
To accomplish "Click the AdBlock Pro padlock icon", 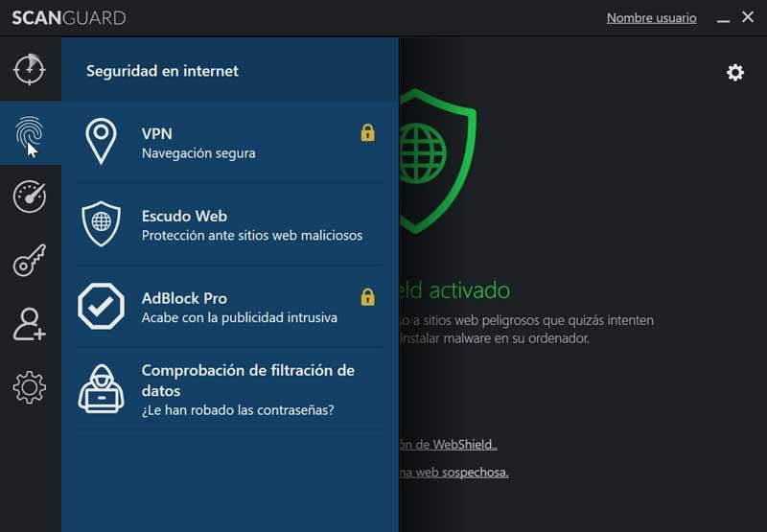I will tap(368, 297).
